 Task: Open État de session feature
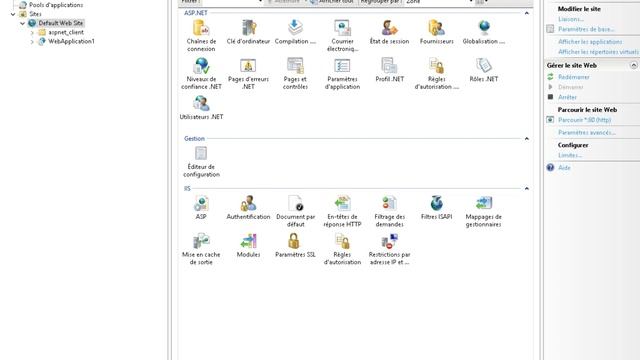pyautogui.click(x=389, y=32)
